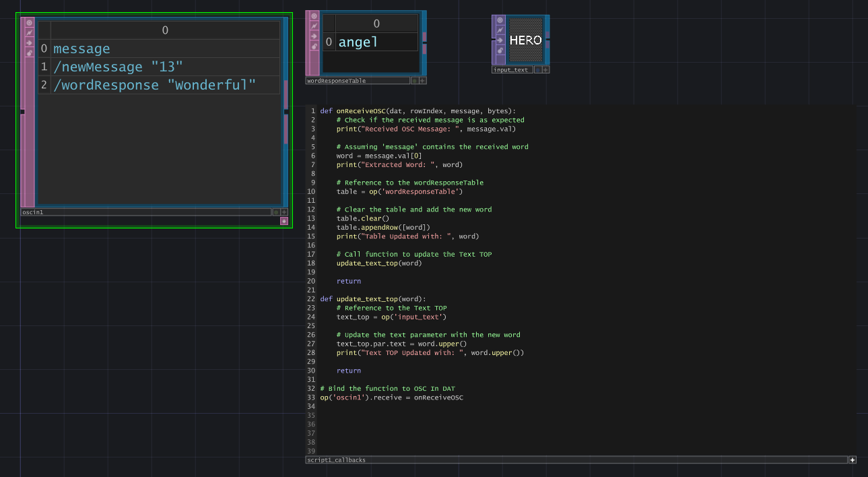The height and width of the screenshot is (477, 868).
Task: Click clone immune flag on input_text
Action: click(500, 31)
